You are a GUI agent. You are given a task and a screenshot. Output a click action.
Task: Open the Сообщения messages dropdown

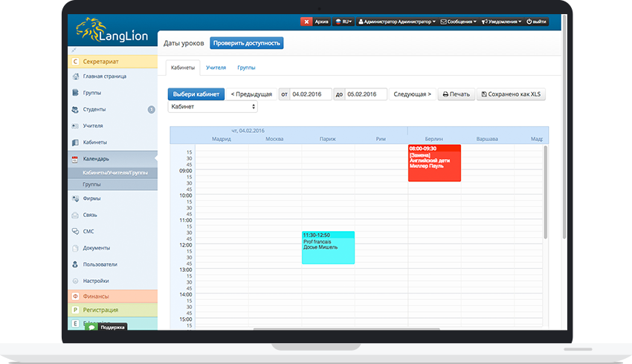tap(458, 22)
